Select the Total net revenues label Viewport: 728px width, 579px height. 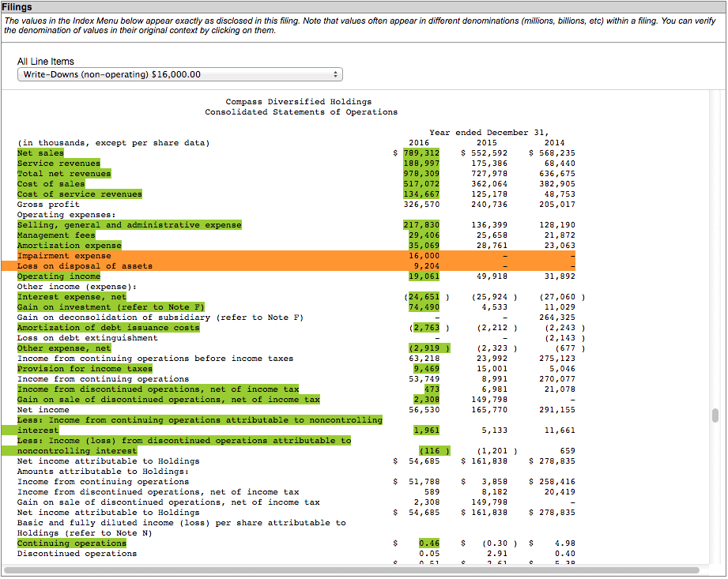64,174
